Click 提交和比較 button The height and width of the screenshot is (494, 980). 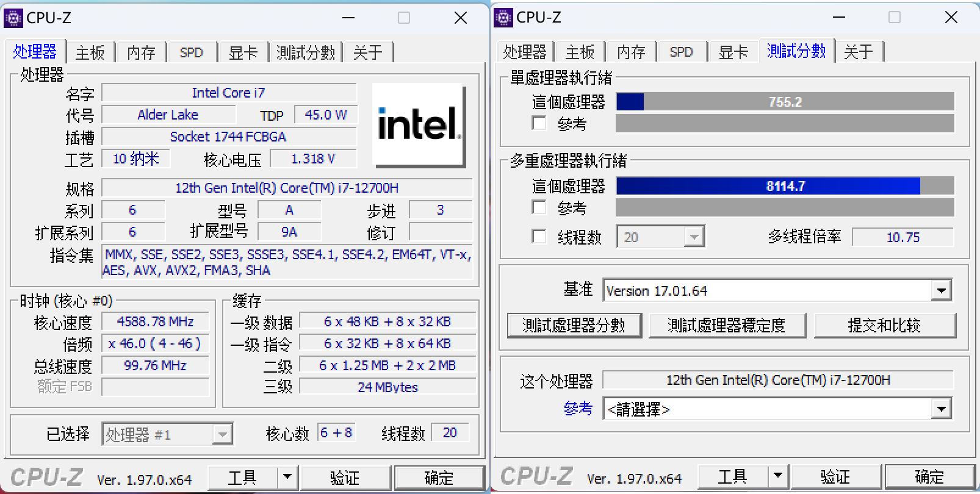(x=884, y=325)
